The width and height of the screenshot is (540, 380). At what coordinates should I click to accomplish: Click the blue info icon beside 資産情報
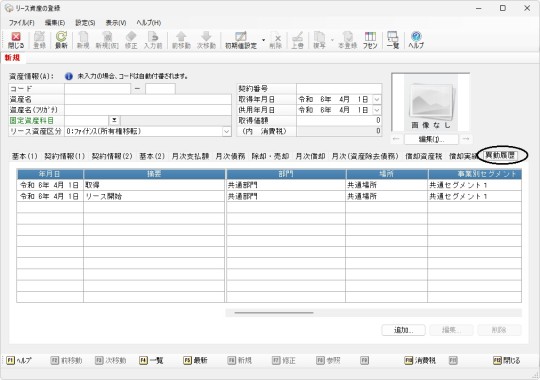69,76
